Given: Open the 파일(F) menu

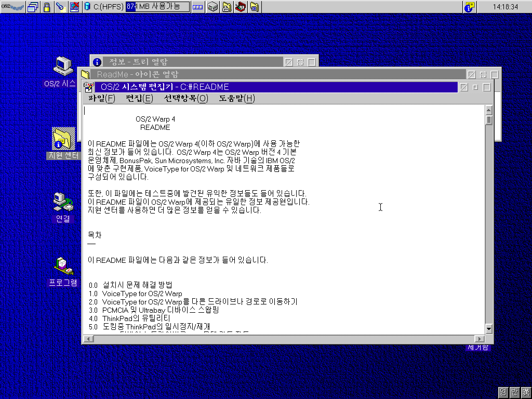Looking at the screenshot, I should (x=102, y=98).
